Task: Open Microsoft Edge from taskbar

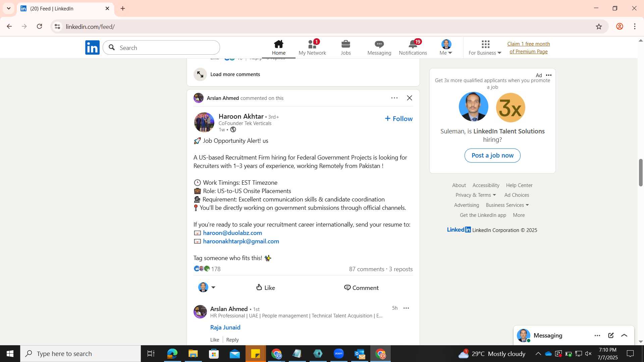Action: coord(172,354)
